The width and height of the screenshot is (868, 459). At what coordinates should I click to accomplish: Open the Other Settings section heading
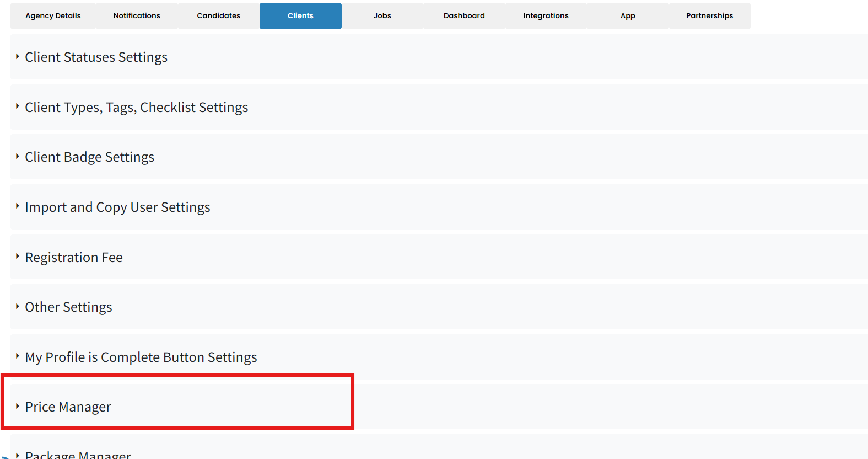click(68, 307)
